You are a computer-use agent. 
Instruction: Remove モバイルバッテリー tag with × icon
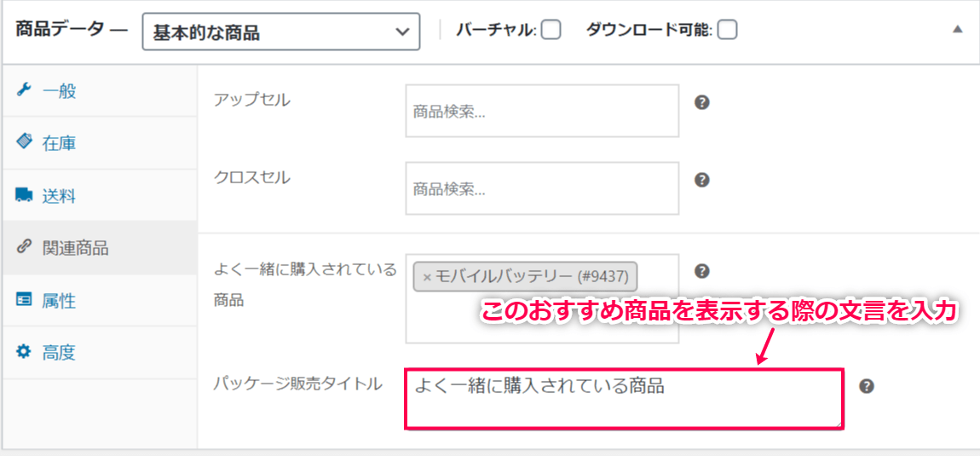[427, 276]
